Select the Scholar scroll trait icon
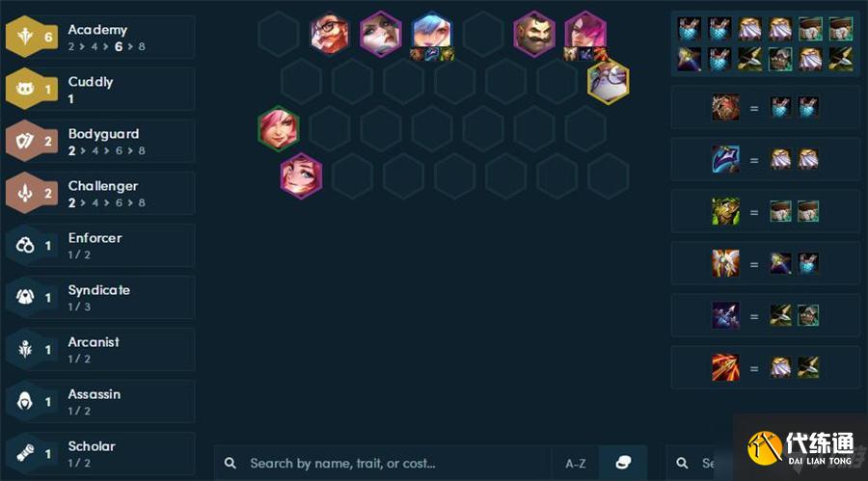 25,453
